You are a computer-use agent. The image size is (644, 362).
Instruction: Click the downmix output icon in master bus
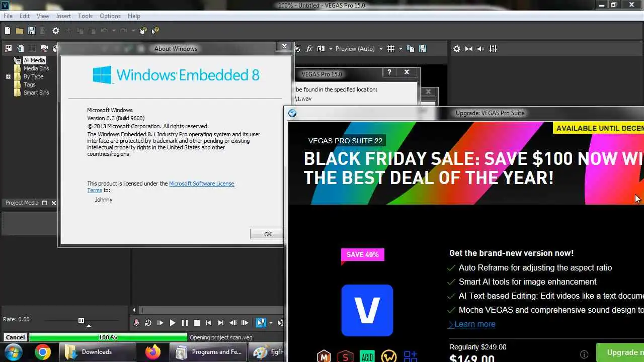coord(469,49)
